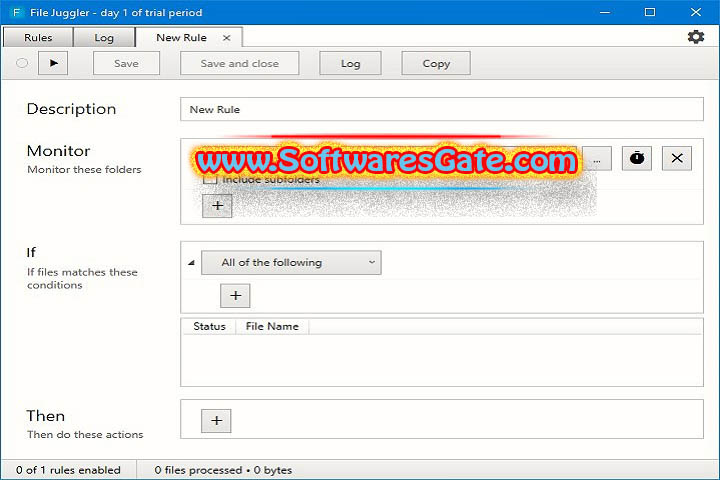Click 0 files processed status text
720x480 pixels.
(x=223, y=470)
